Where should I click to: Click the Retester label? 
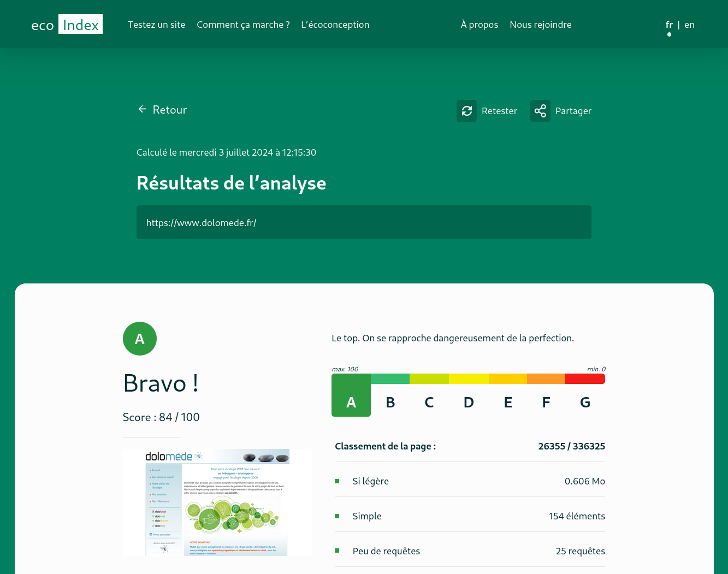[499, 111]
